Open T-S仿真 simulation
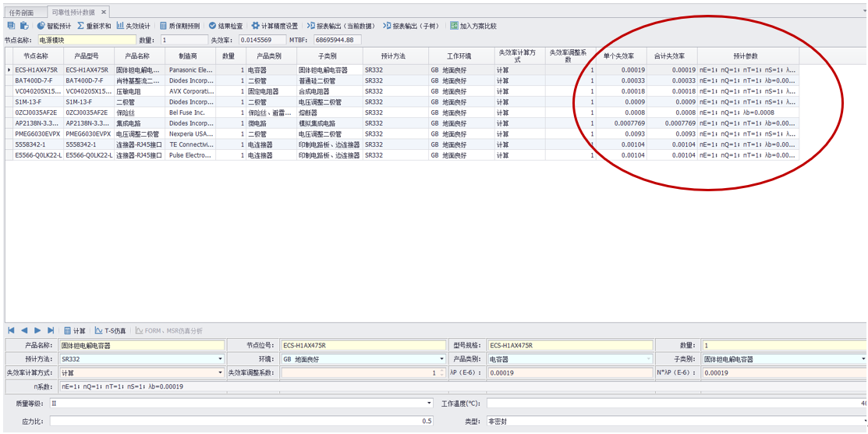 110,331
